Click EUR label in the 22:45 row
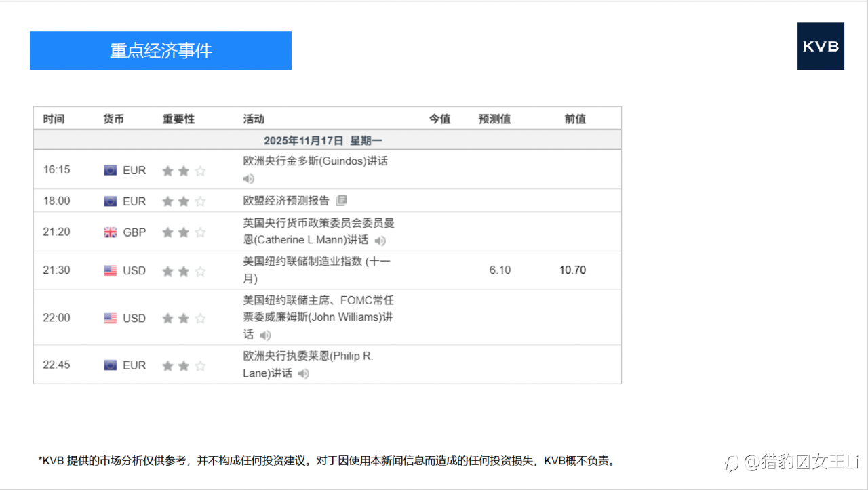Screen dimensions: 868x490 tap(134, 365)
